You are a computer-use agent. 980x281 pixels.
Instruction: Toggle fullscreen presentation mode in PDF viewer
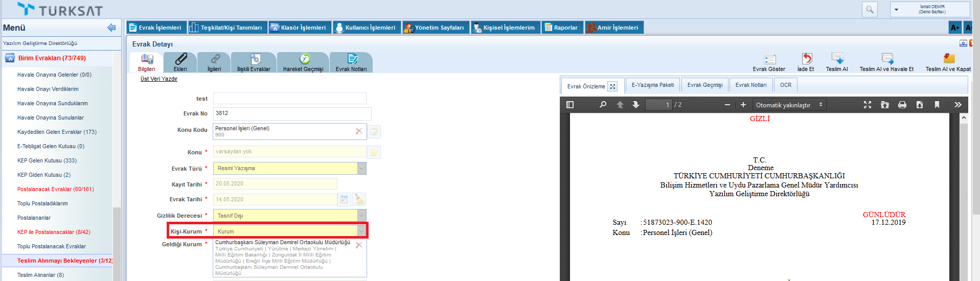coord(868,105)
